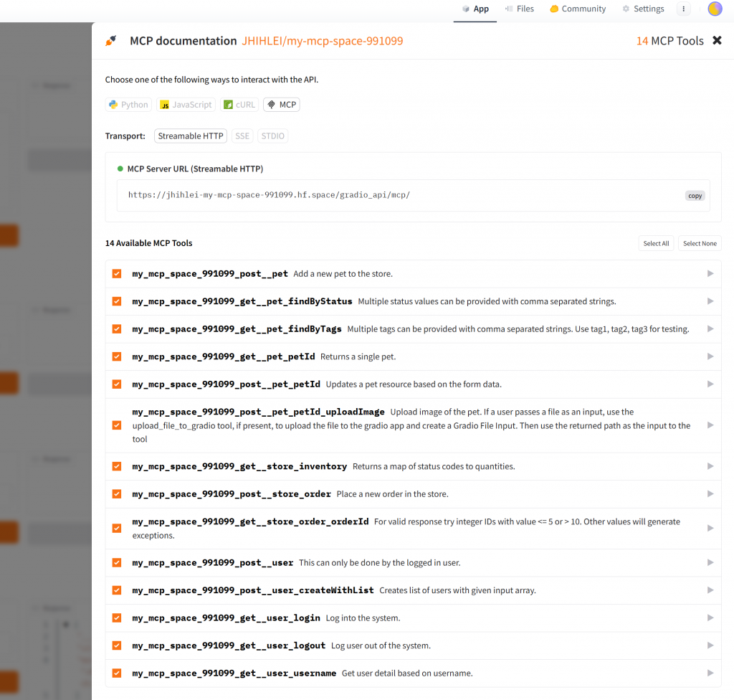Uncheck the post__pet_petId_uploadImage checkbox
Viewport: 734px width, 700px height.
pyautogui.click(x=117, y=425)
